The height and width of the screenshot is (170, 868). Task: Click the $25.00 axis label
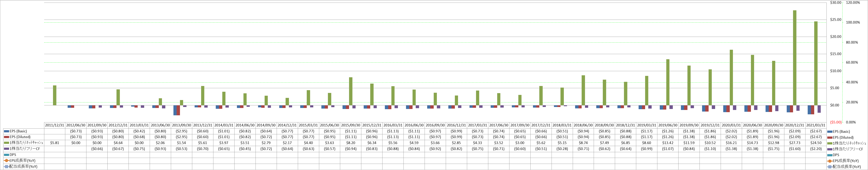(836, 20)
